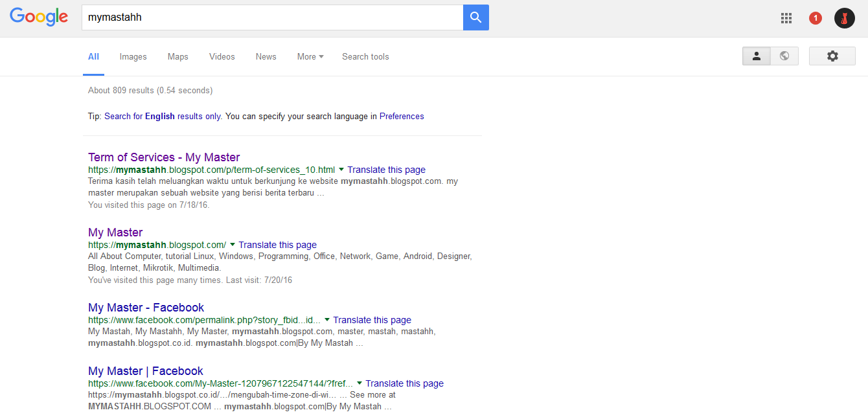Switch to the Videos tab
The image size is (868, 419).
(x=222, y=57)
